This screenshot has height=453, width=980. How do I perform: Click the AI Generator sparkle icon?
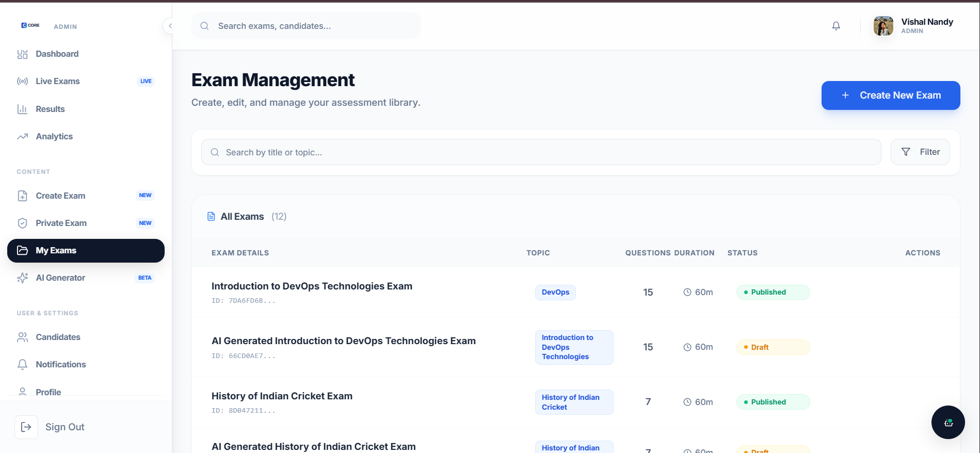(x=22, y=278)
